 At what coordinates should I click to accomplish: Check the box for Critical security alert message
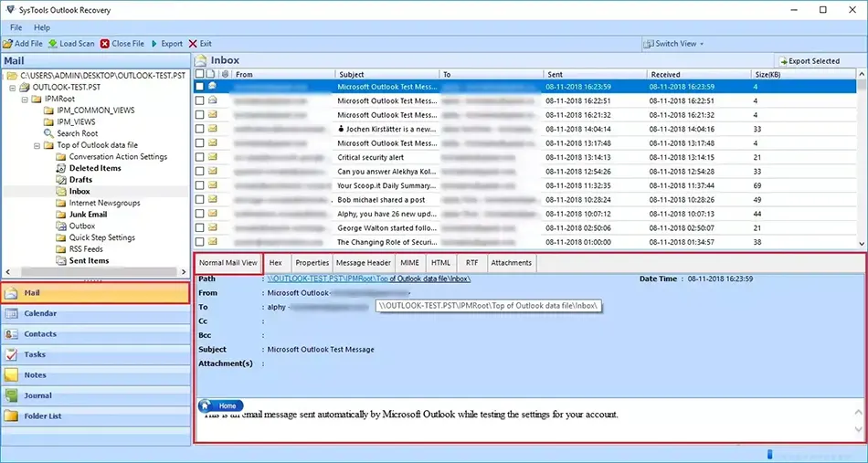point(199,157)
